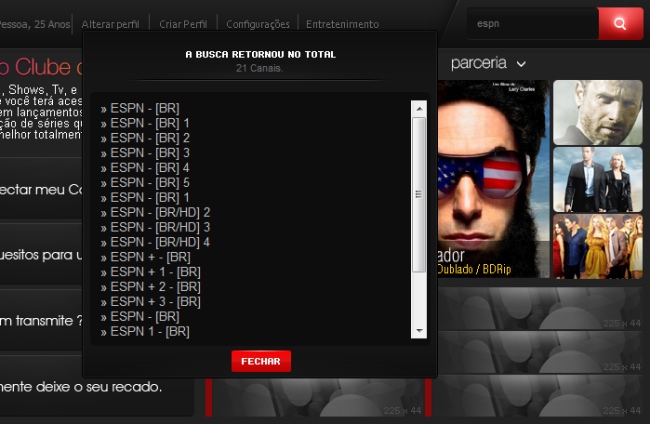Open the Criar Perfil menu item
Image resolution: width=650 pixels, height=424 pixels.
183,24
